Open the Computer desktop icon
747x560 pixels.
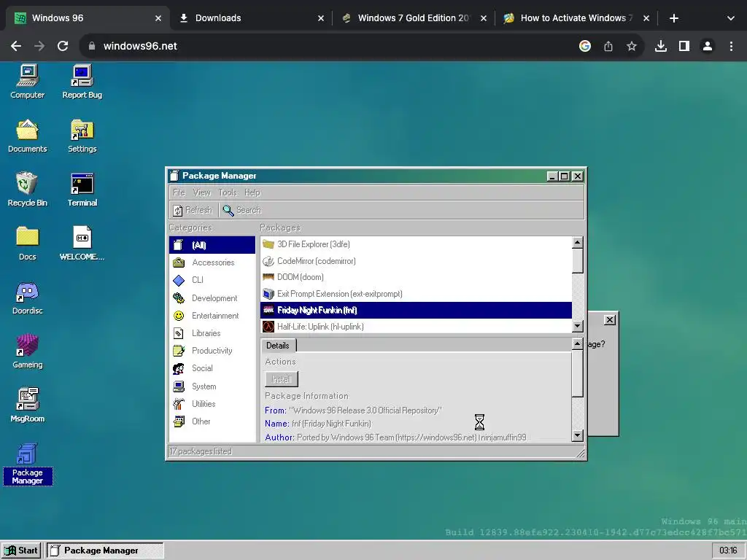pyautogui.click(x=28, y=82)
